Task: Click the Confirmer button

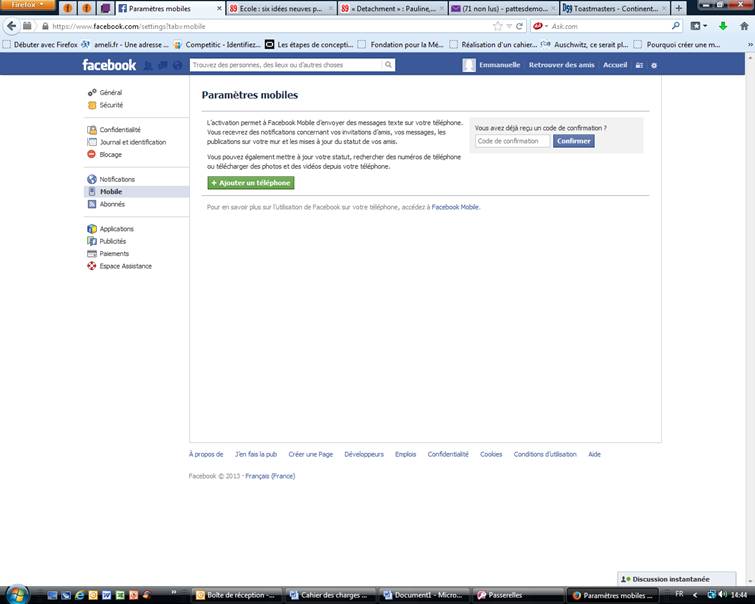Action: pos(573,141)
